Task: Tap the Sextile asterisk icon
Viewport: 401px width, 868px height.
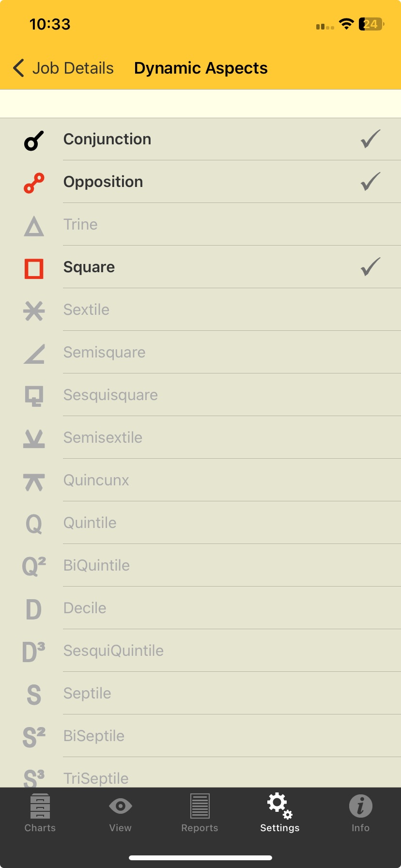Action: 34,310
